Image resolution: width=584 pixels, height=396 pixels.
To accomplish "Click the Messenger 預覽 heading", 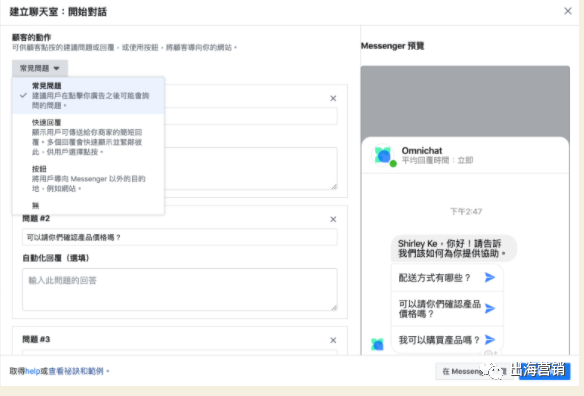I will coord(393,46).
